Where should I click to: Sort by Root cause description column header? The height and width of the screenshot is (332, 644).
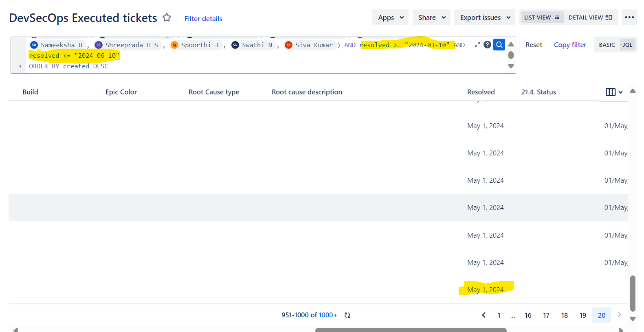click(x=307, y=92)
